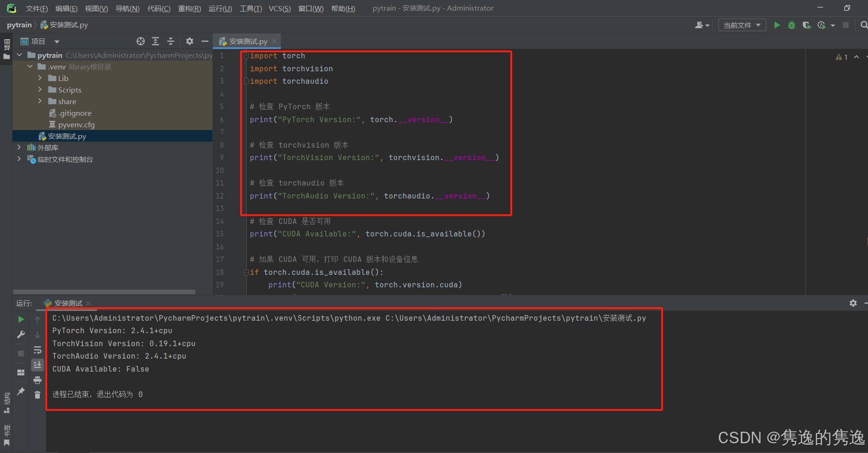868x453 pixels.
Task: Switch to the 安装测试.py editor tab
Action: [x=247, y=41]
